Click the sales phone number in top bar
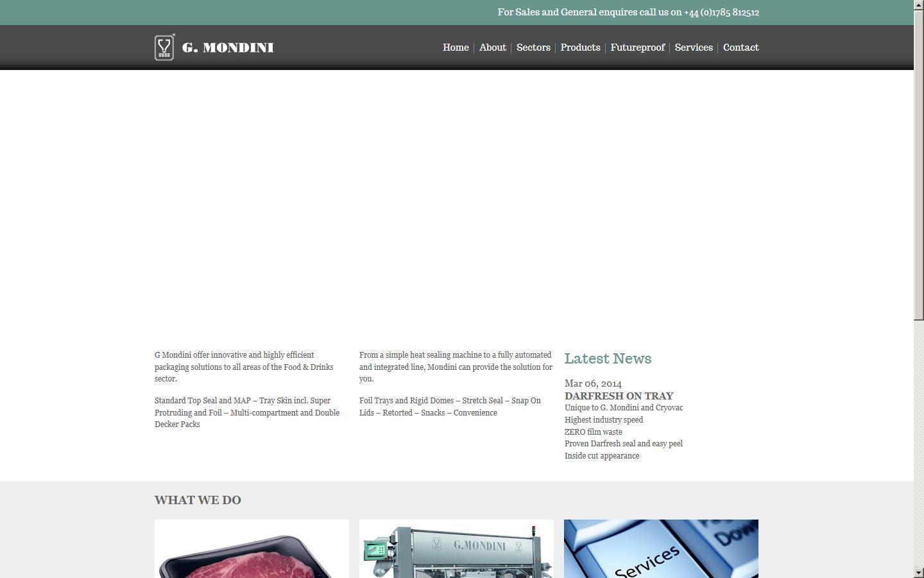924x578 pixels. click(x=721, y=12)
